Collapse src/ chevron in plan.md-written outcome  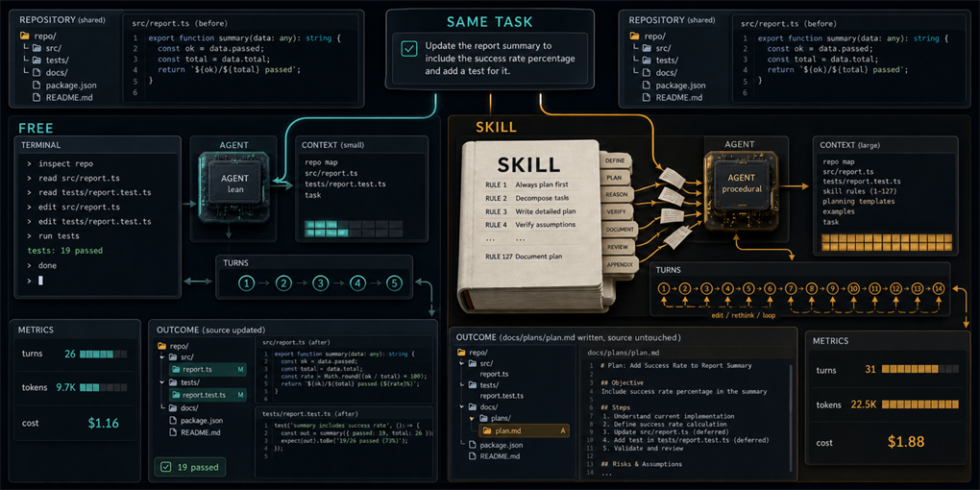pos(462,363)
